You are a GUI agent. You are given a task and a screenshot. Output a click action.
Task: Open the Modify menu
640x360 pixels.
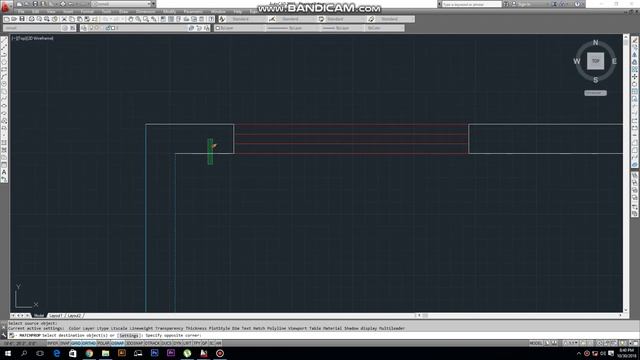[169, 11]
